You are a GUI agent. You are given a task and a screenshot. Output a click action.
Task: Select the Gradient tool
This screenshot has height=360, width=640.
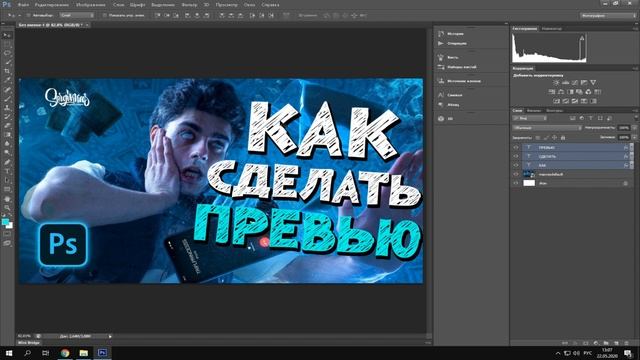(x=7, y=134)
